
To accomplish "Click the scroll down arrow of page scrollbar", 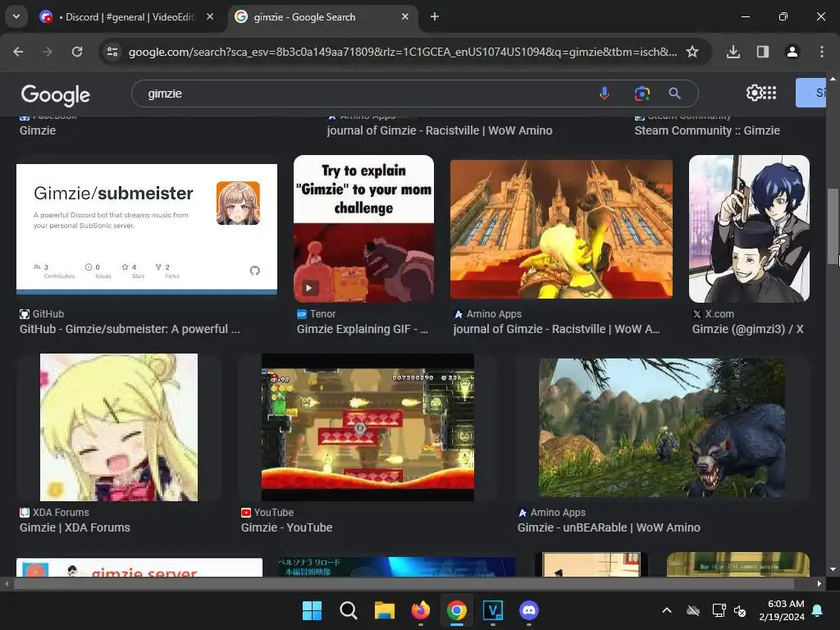I will coord(833,569).
